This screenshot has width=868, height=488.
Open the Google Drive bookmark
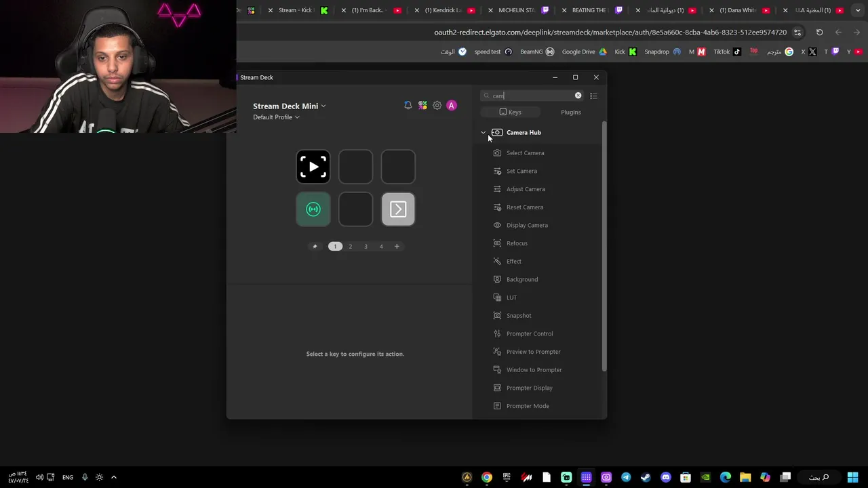[x=584, y=52]
